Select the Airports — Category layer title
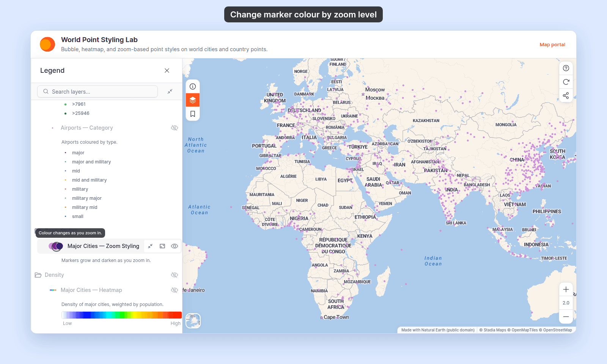This screenshot has height=364, width=607. [87, 128]
